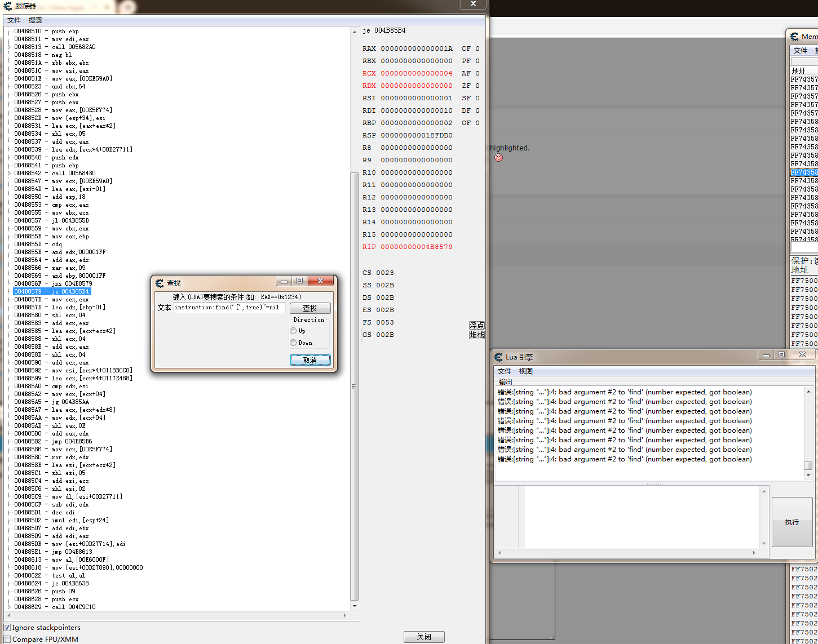Maximize the Lua 引擎 window

click(x=781, y=355)
